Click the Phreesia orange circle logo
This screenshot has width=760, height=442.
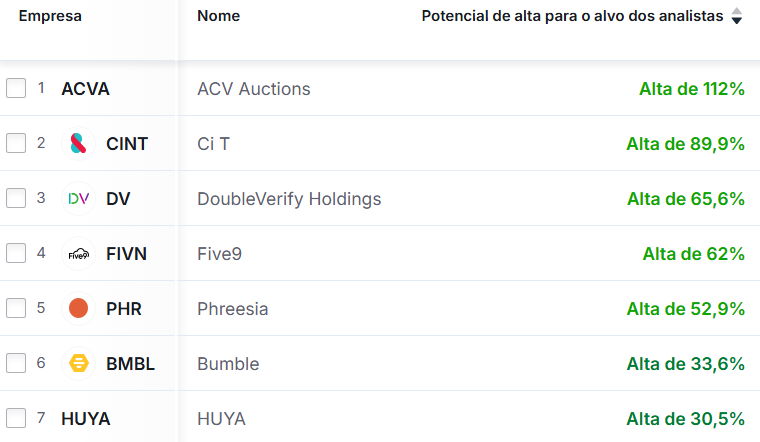click(x=79, y=309)
